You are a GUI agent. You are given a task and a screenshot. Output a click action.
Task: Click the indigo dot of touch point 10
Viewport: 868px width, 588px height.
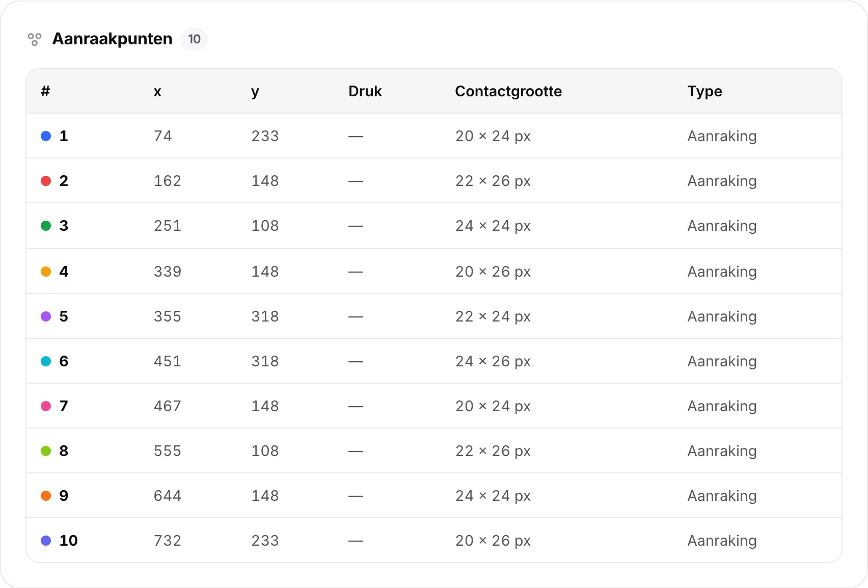point(46,541)
